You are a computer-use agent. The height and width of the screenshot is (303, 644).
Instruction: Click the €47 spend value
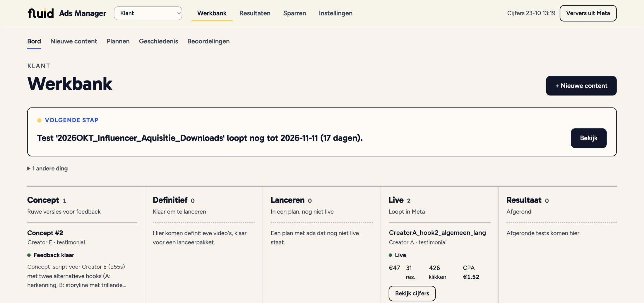394,268
